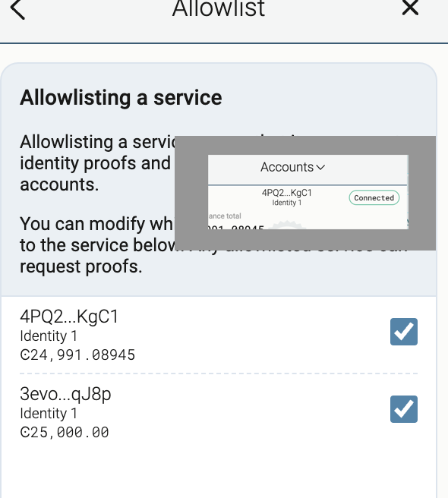Click the Connected status badge
The width and height of the screenshot is (448, 498).
pos(374,197)
